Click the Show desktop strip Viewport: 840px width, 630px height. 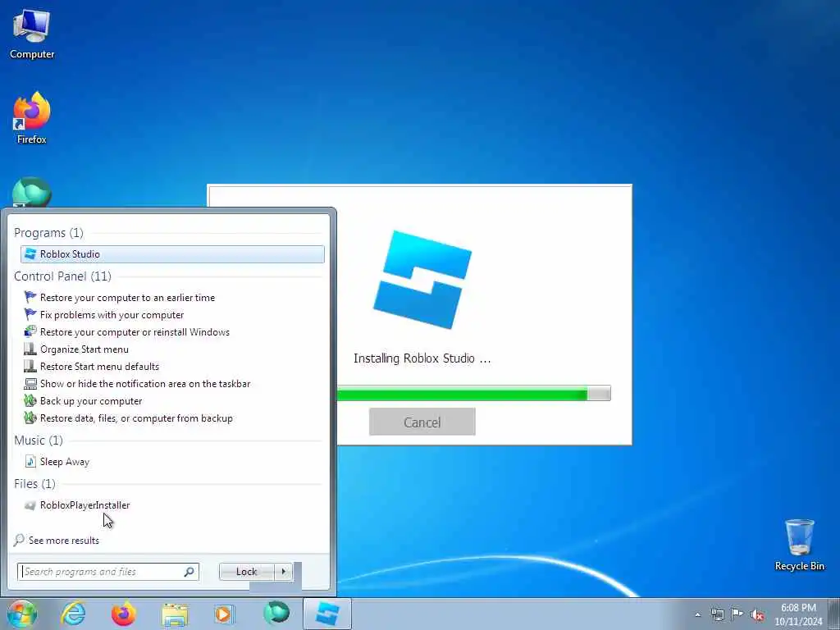coord(834,614)
